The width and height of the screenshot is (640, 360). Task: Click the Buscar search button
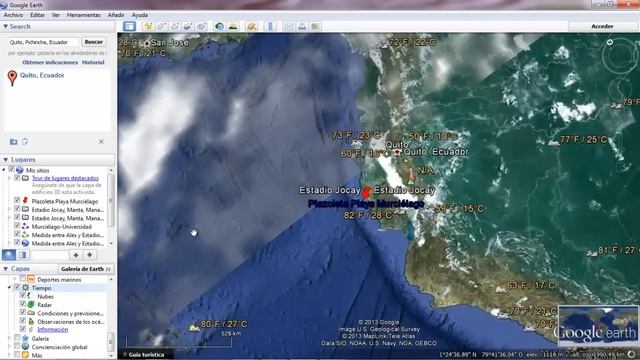pos(94,42)
